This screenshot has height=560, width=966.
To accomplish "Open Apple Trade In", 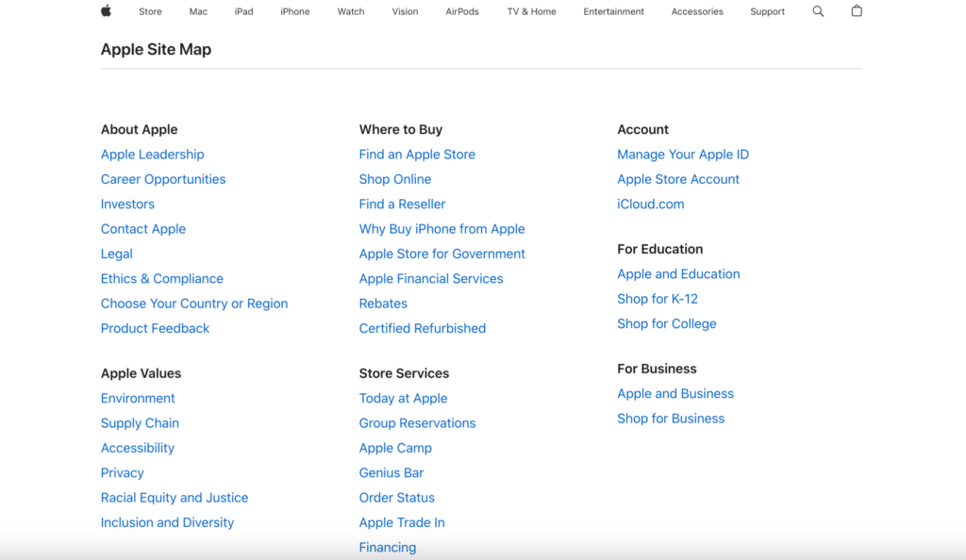I will (402, 522).
